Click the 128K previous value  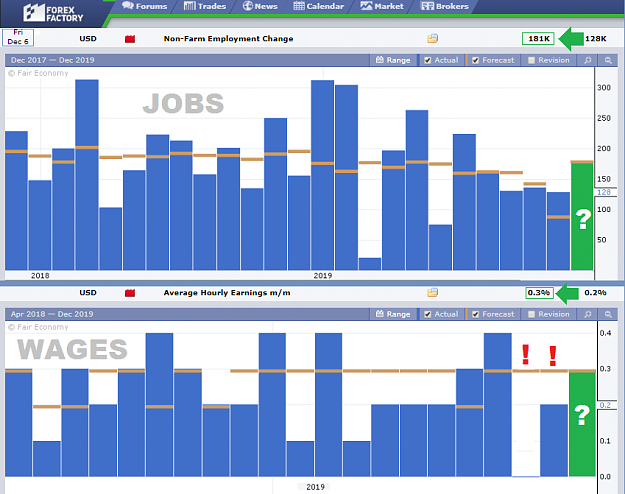point(596,39)
